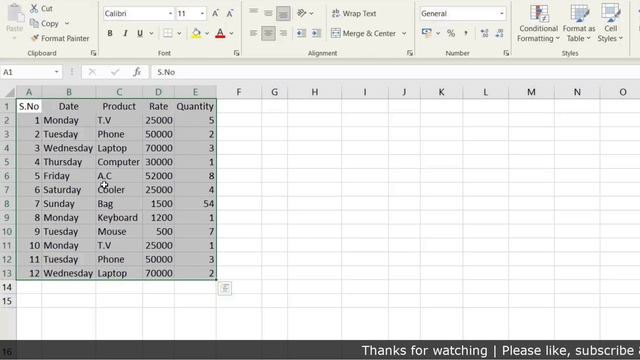Image resolution: width=640 pixels, height=360 pixels.
Task: Apply red Font Color
Action: click(220, 33)
